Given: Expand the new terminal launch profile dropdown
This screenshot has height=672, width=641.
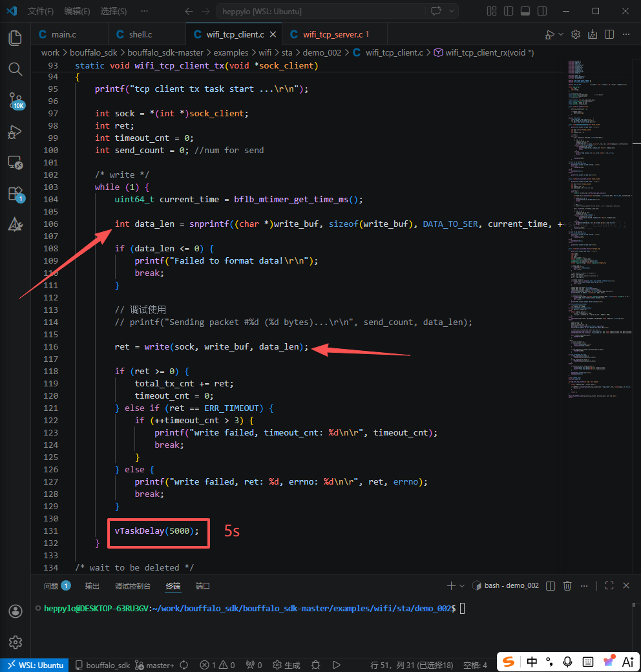Looking at the screenshot, I should click(462, 585).
